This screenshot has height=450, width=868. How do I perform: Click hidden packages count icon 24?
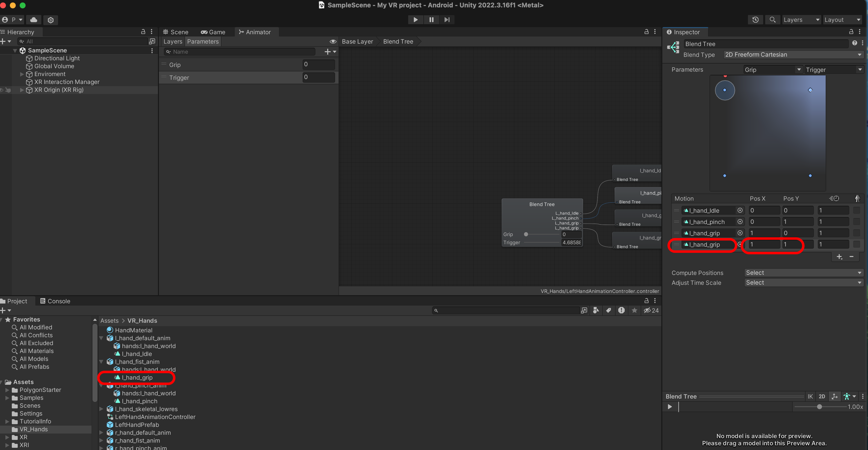click(x=651, y=310)
